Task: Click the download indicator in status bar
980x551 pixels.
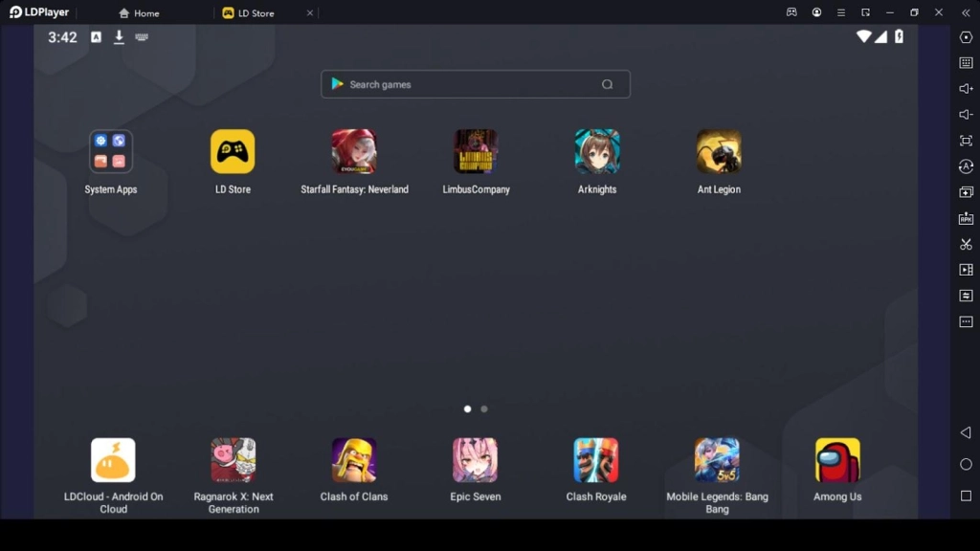Action: (119, 37)
